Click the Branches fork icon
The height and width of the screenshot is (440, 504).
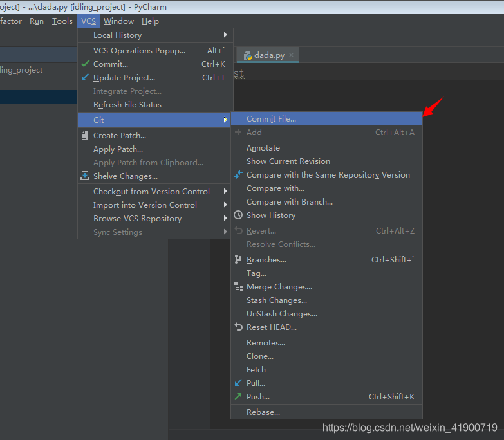tap(238, 259)
